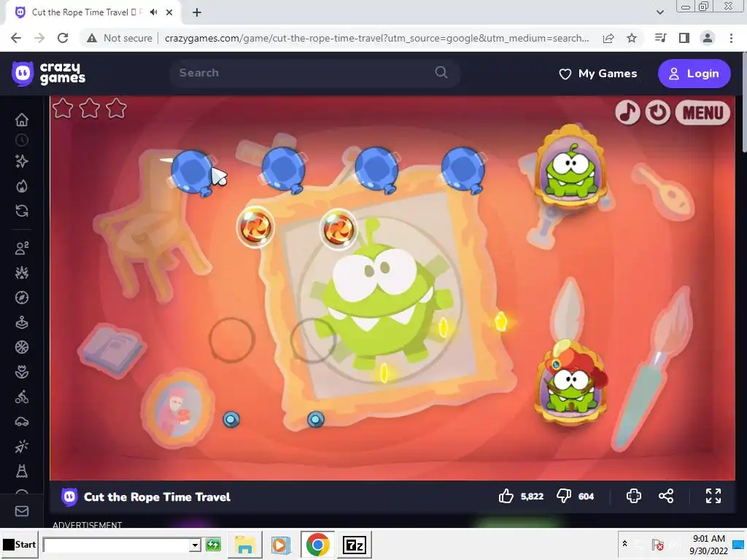The image size is (747, 560).
Task: Tap the left swirl candy
Action: 255,227
